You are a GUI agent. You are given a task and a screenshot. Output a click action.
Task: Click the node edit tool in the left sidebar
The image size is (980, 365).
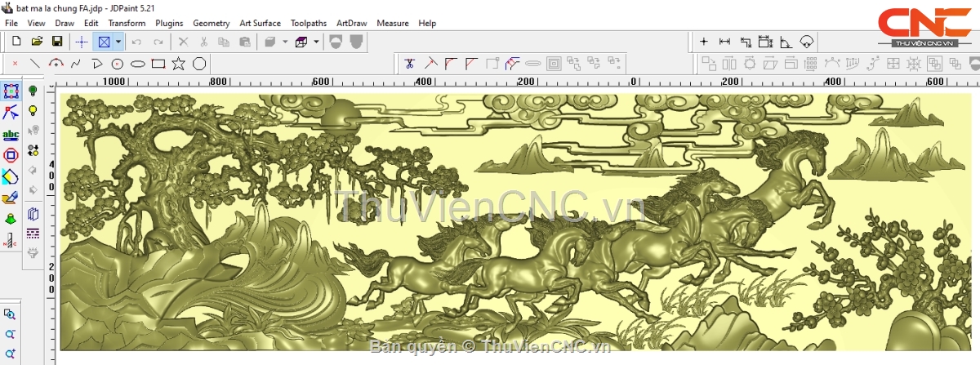[x=11, y=113]
